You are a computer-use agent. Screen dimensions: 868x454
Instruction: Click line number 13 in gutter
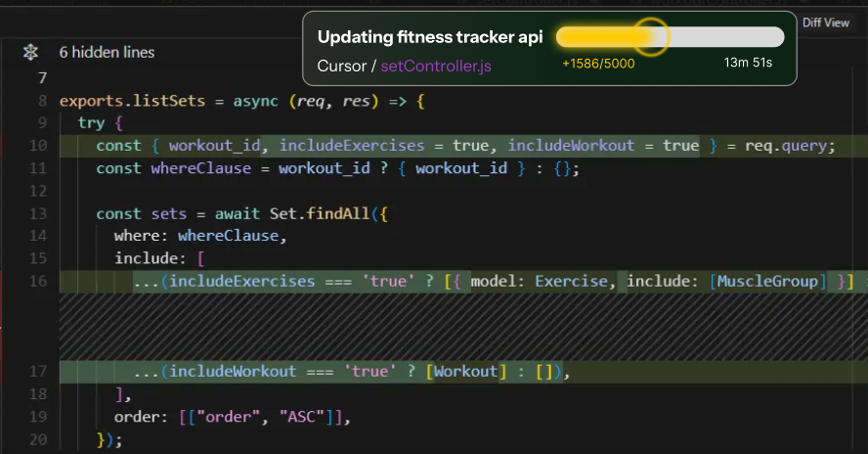(38, 213)
